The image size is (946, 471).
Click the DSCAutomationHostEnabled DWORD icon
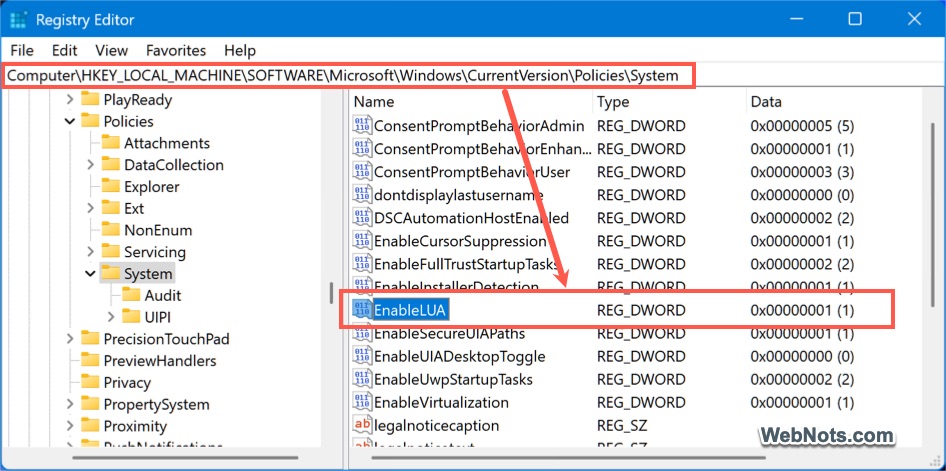[362, 218]
